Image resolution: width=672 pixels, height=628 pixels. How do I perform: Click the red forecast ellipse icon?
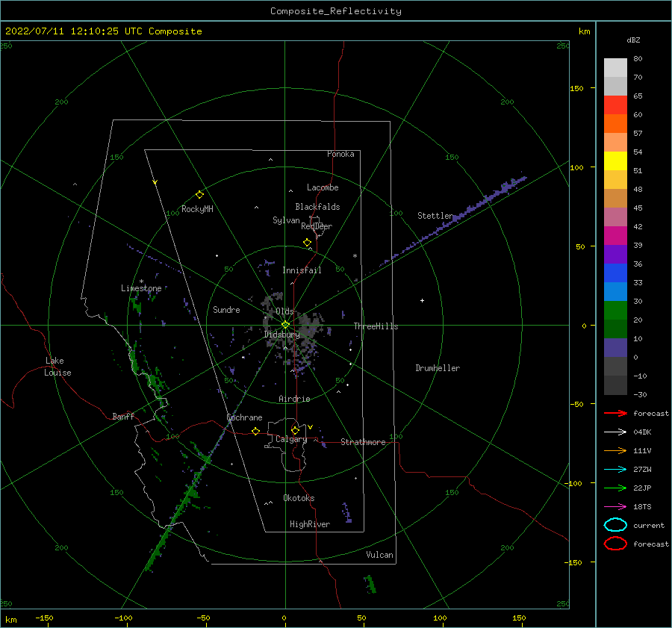(x=615, y=544)
